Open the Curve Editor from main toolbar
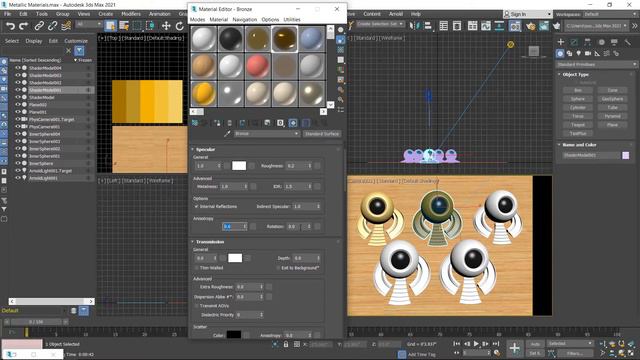The width and height of the screenshot is (640, 360). pos(486,26)
